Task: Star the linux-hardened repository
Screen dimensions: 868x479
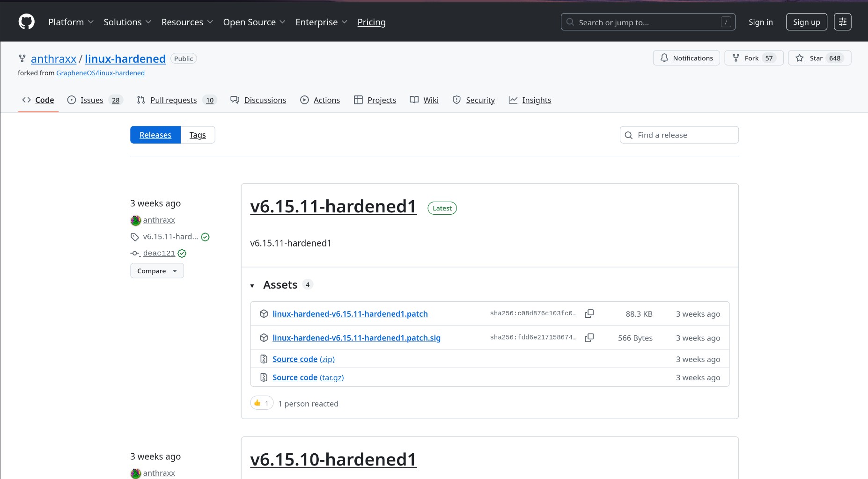Action: click(819, 58)
